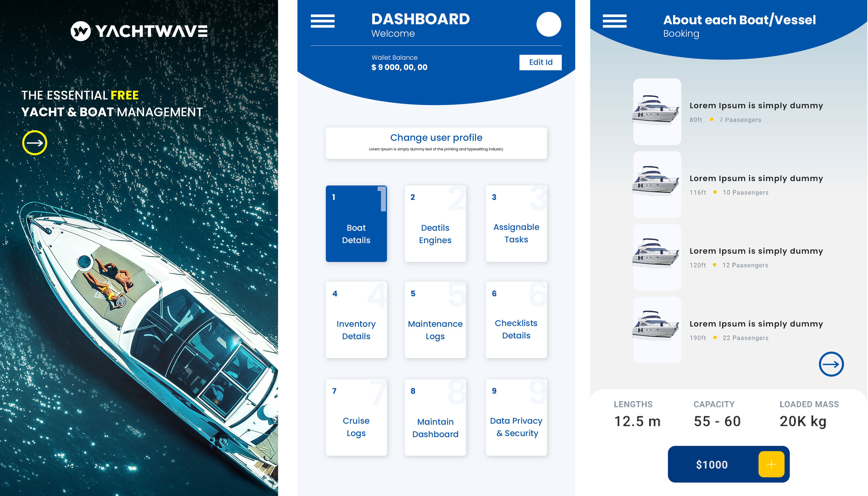Open the Inventory Details tile
Screen dimensions: 868x496
[x=356, y=320]
